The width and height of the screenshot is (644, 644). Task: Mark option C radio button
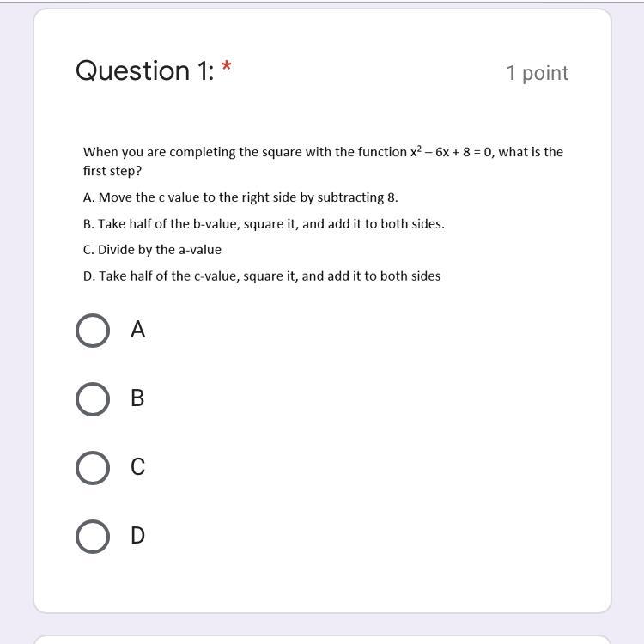click(93, 467)
